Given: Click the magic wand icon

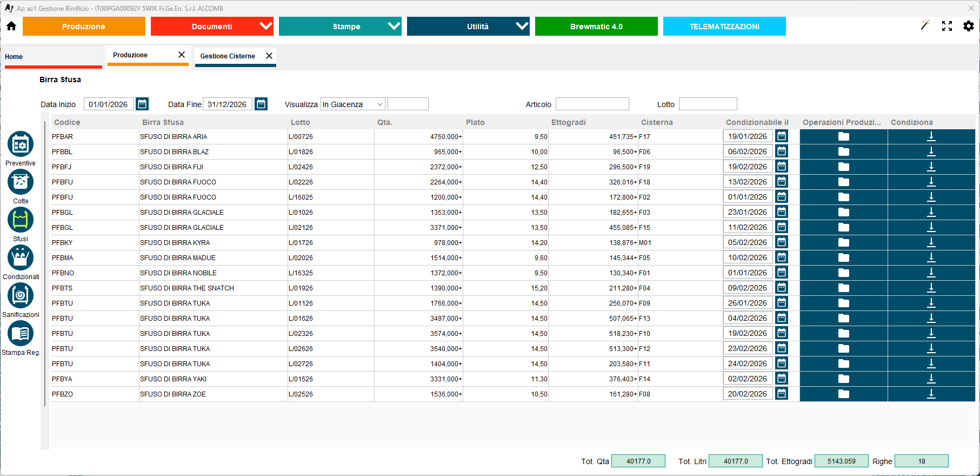Looking at the screenshot, I should [x=925, y=26].
